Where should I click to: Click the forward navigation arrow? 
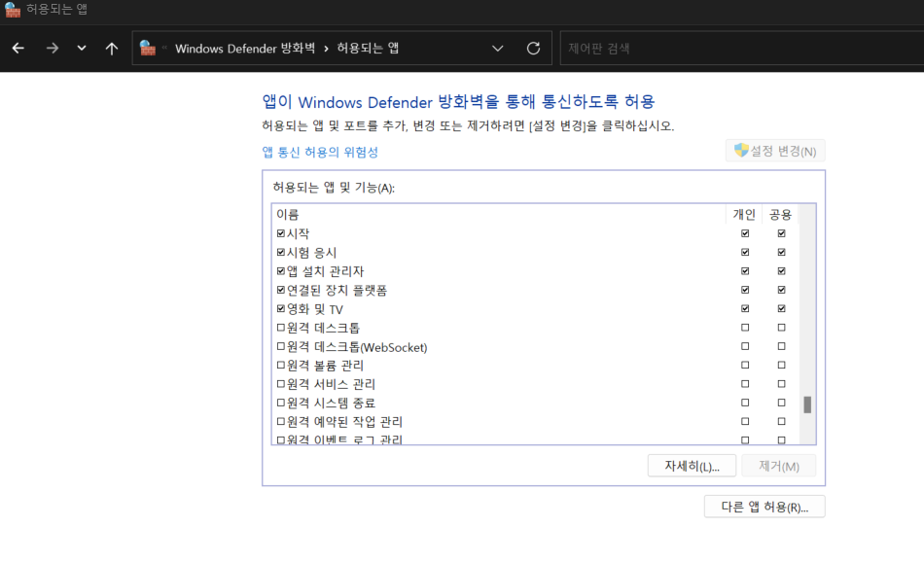click(x=52, y=49)
